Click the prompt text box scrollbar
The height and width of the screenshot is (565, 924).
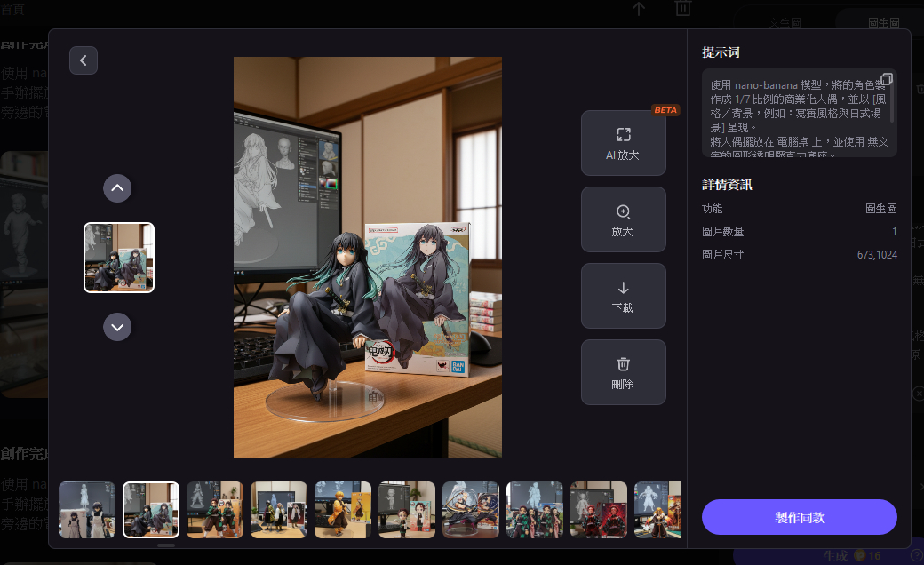click(x=892, y=101)
